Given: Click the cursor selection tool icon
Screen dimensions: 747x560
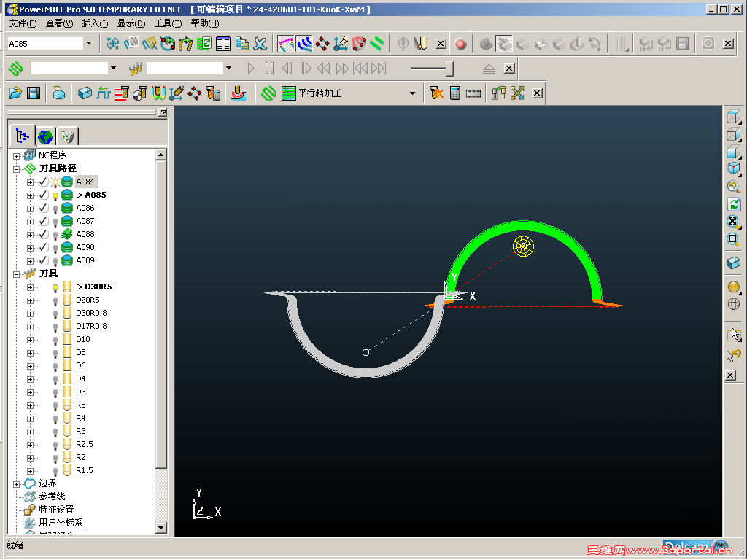Looking at the screenshot, I should (734, 334).
